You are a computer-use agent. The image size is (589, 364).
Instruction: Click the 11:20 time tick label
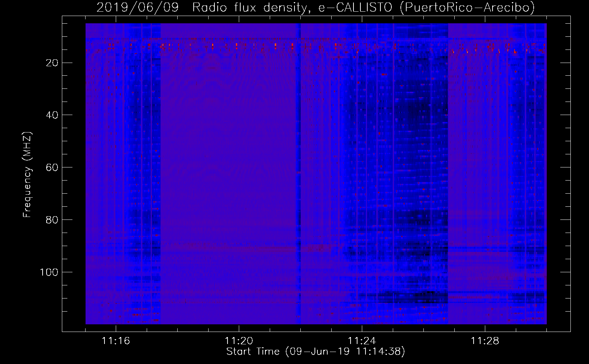pyautogui.click(x=239, y=341)
